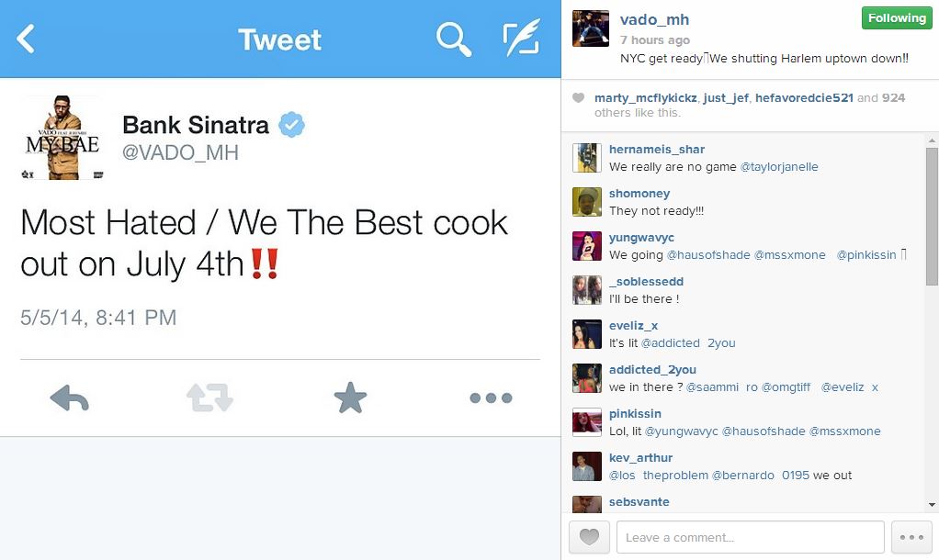Open the tweet's more options dots
939x560 pixels.
[x=491, y=398]
